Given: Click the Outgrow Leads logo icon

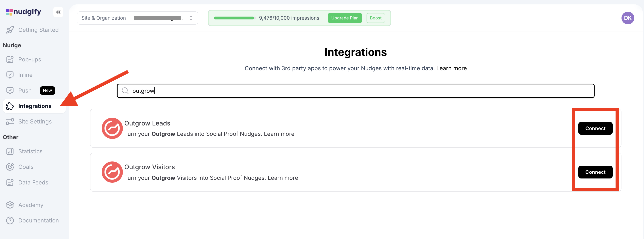Looking at the screenshot, I should (112, 128).
